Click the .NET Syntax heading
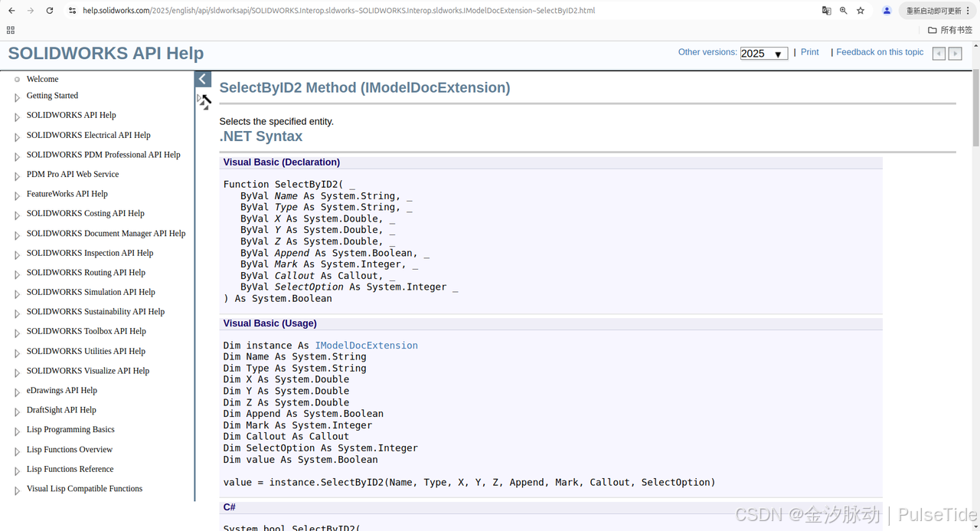This screenshot has height=531, width=980. pos(261,136)
